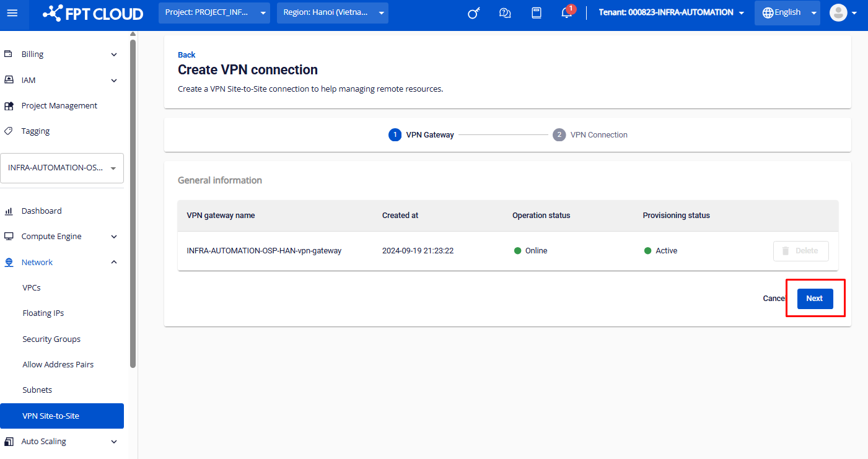Viewport: 868px width, 459px height.
Task: Click the Tagging tag icon
Action: pos(9,131)
